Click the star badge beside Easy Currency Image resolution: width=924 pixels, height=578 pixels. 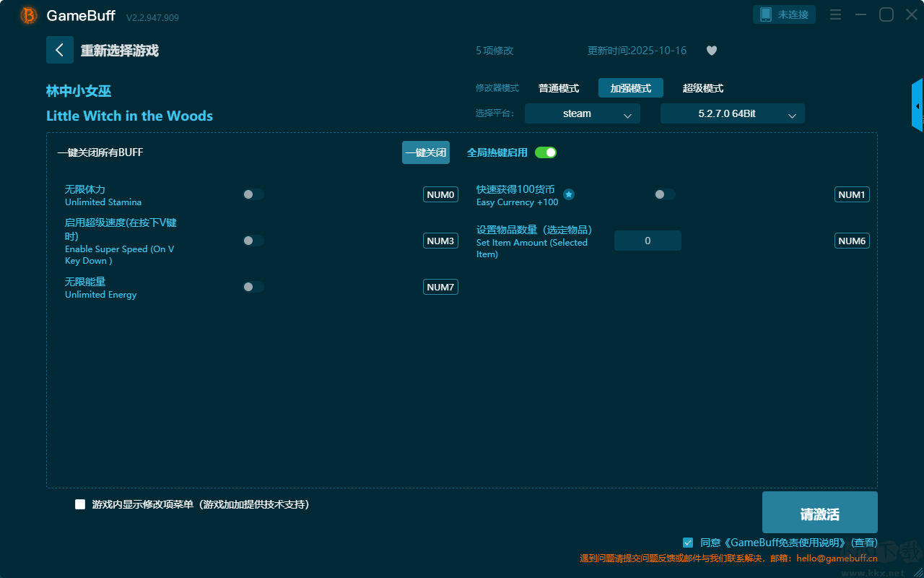tap(569, 194)
